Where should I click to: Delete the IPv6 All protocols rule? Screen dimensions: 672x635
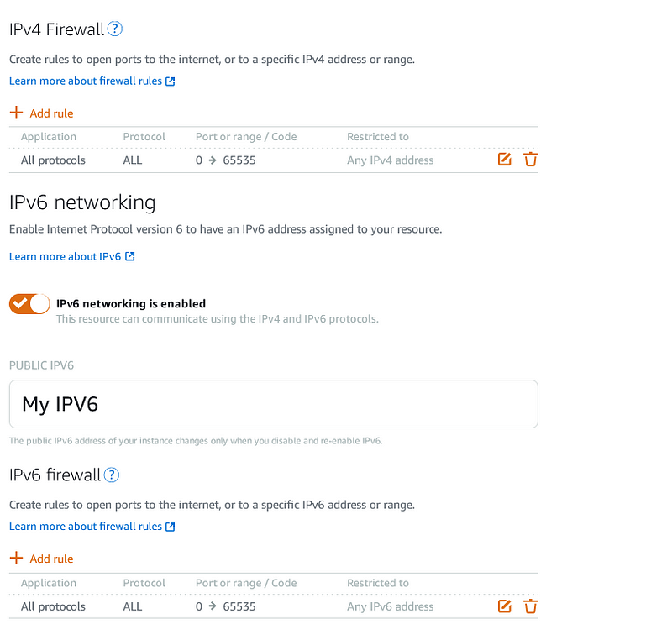[x=530, y=606]
